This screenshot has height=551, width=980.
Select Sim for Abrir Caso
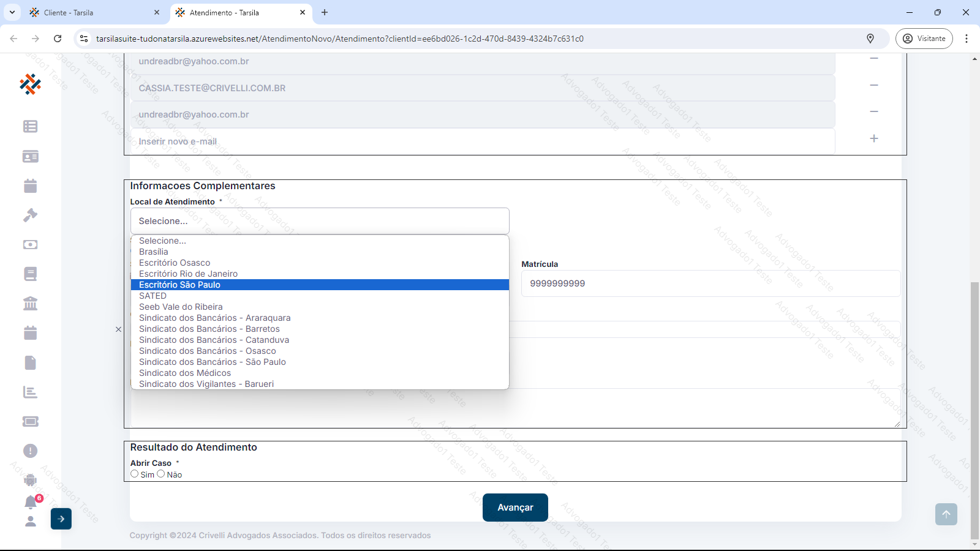135,474
